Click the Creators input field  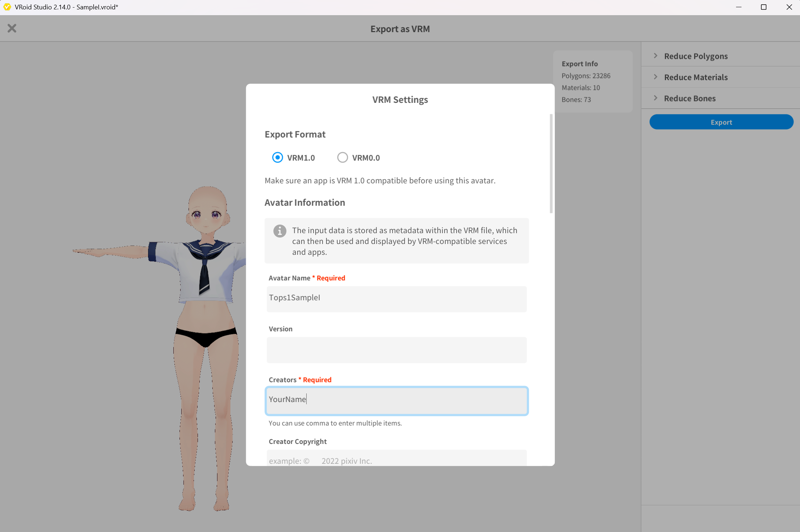397,401
